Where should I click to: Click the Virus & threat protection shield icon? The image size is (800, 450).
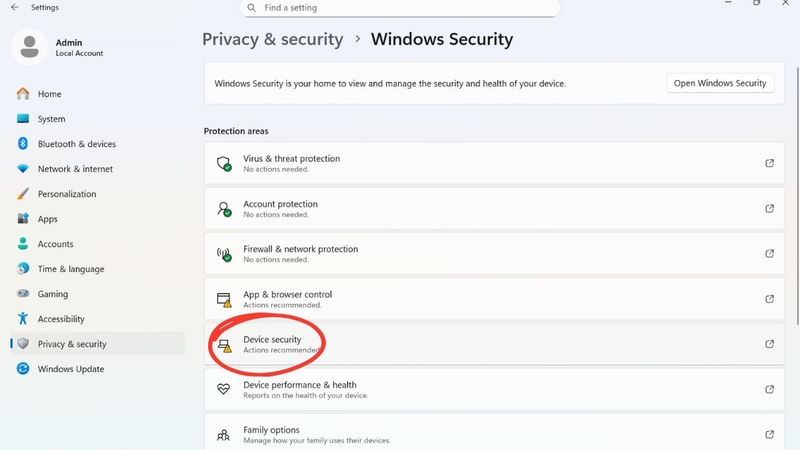coord(223,163)
